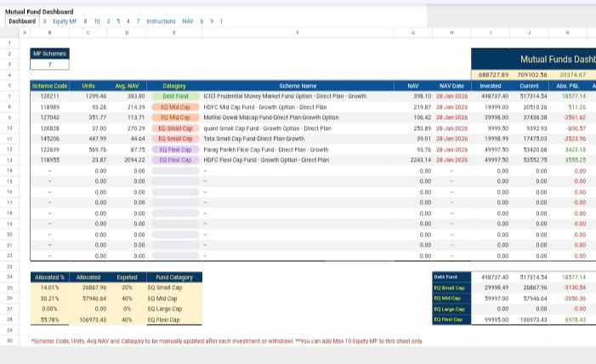Select column F header
596x364 pixels.
coord(298,32)
